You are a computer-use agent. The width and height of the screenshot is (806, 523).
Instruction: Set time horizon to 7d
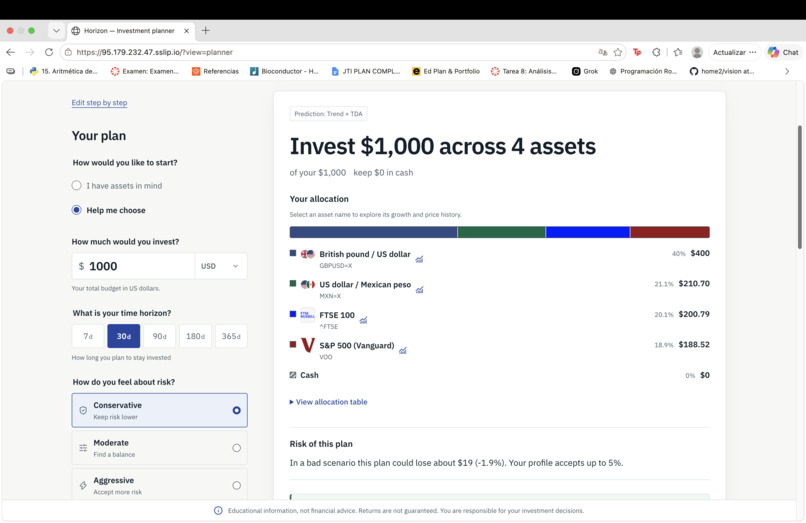(x=88, y=336)
